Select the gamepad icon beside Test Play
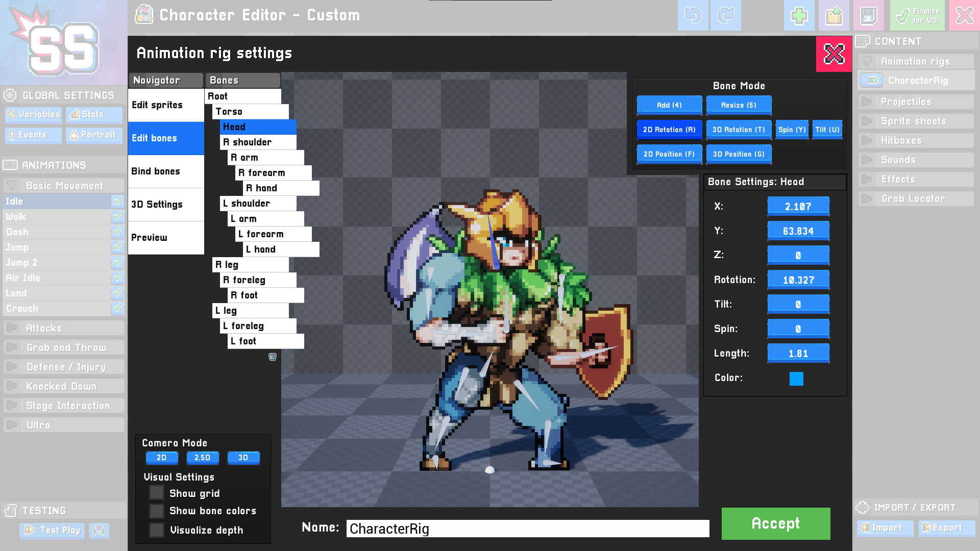980x551 pixels. [x=99, y=531]
